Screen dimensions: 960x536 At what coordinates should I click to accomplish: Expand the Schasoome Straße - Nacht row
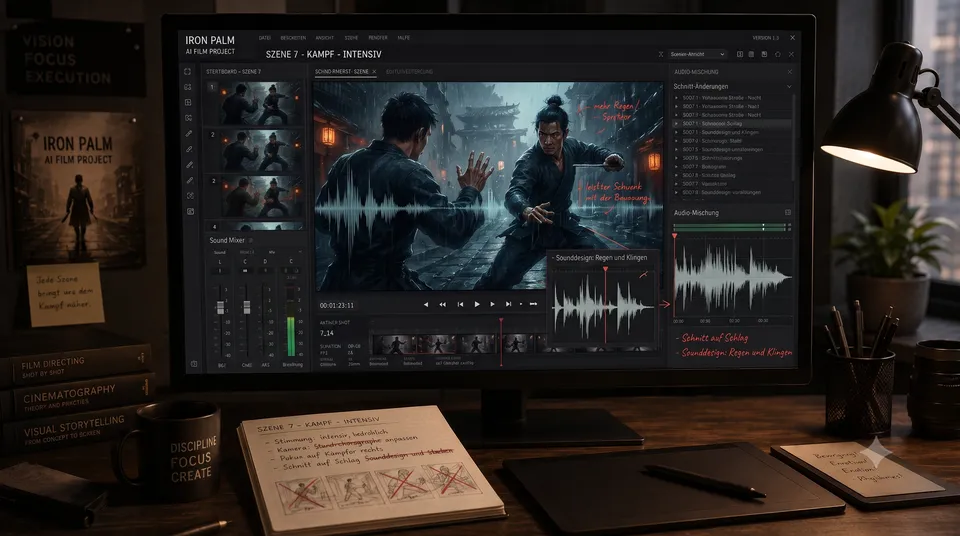point(677,115)
